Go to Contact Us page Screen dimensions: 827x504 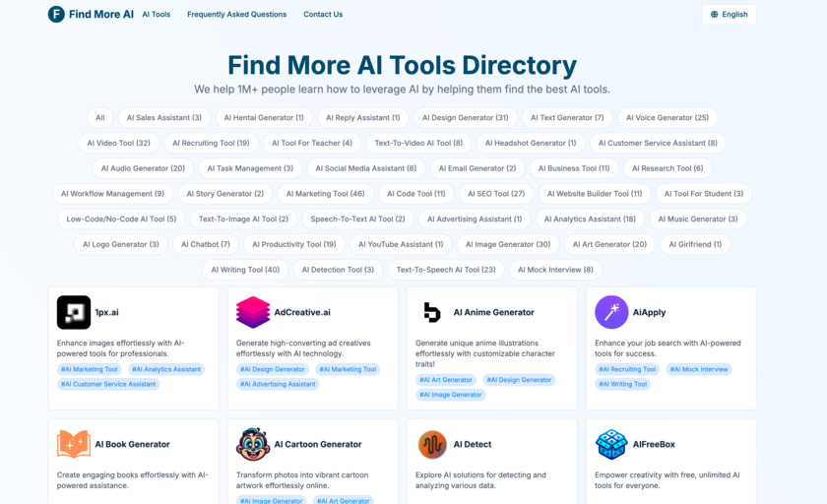(x=323, y=14)
